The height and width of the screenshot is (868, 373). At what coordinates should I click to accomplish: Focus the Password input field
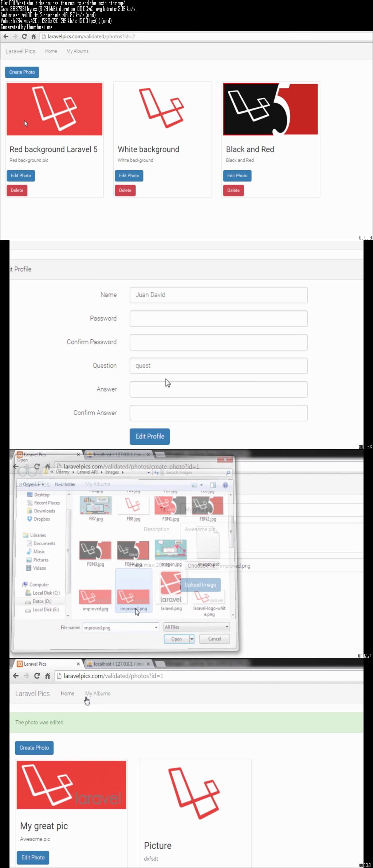(x=219, y=318)
